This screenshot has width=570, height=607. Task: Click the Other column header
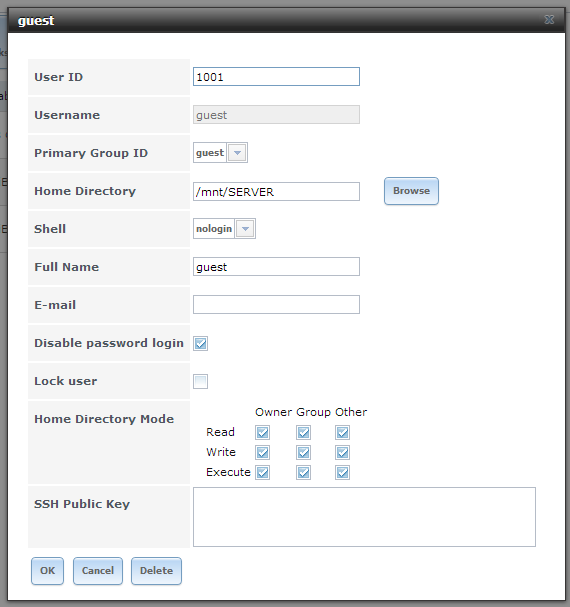pyautogui.click(x=351, y=412)
